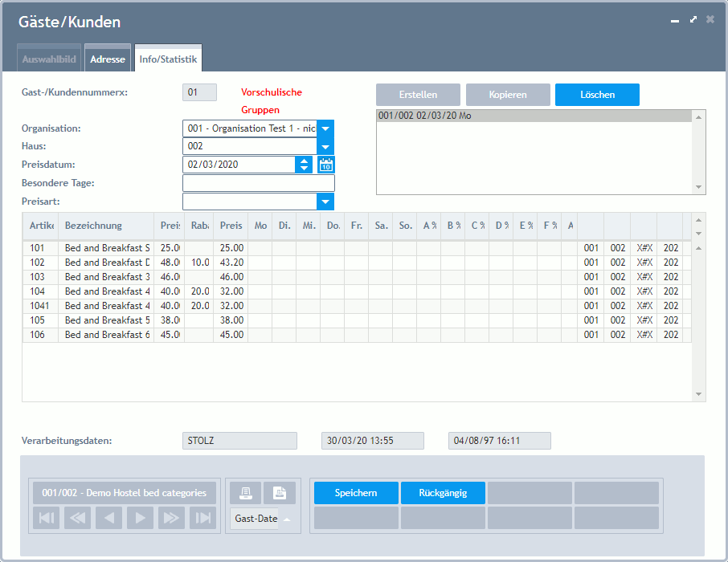Switch to the Adresse tab
This screenshot has width=728, height=562.
point(108,59)
